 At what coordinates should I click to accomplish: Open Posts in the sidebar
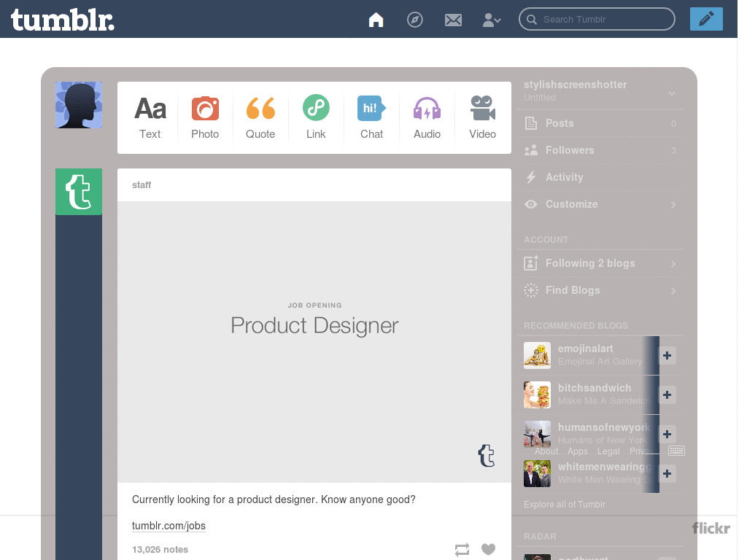tap(600, 123)
